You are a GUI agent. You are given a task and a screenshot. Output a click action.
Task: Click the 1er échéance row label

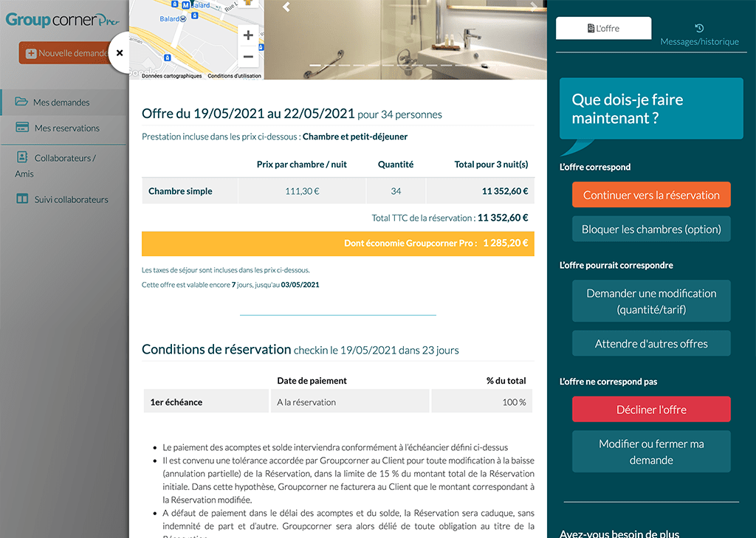[176, 402]
